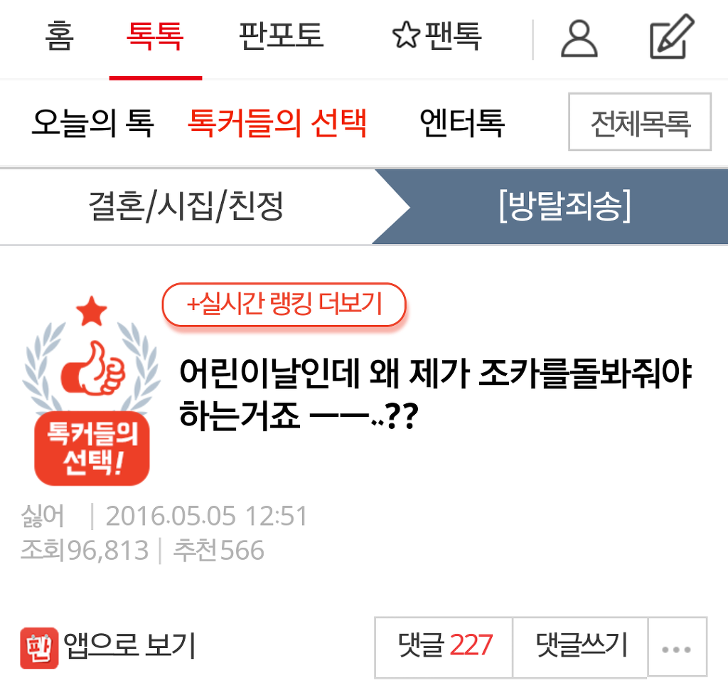Select the 톡톡 tab
Viewport: 728px width, 700px height.
155,36
